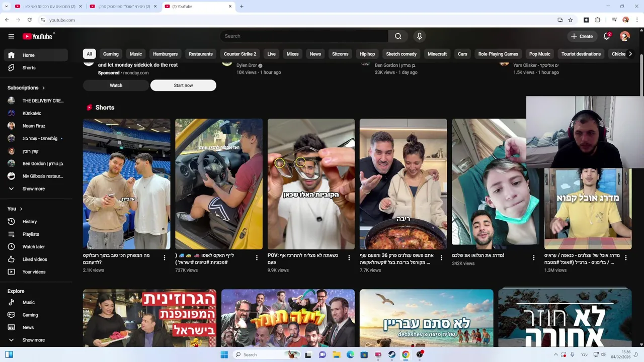Open File Explorer from the taskbar
Viewport: 644px width, 362px height.
tap(337, 354)
